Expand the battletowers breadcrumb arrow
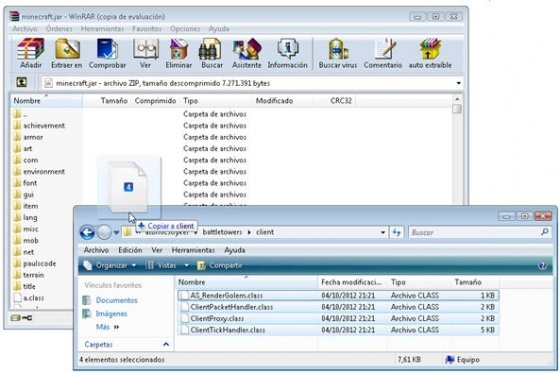560x373 pixels. click(249, 232)
